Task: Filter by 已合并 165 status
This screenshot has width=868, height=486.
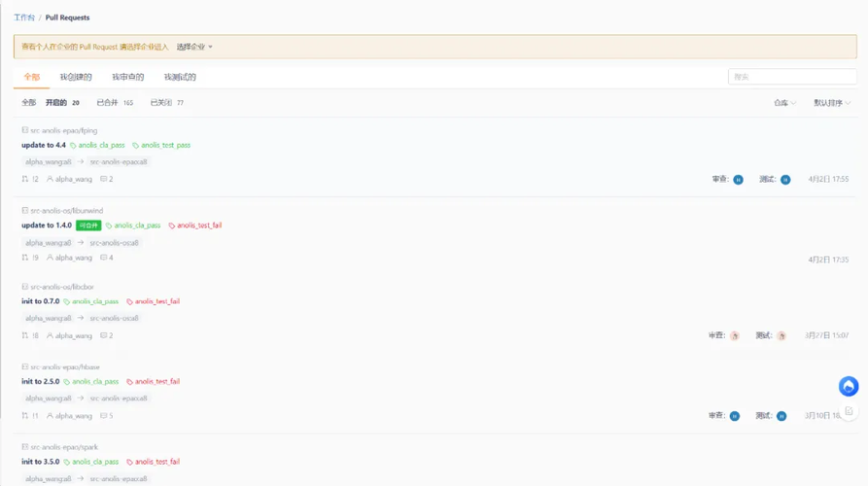Action: [x=115, y=102]
